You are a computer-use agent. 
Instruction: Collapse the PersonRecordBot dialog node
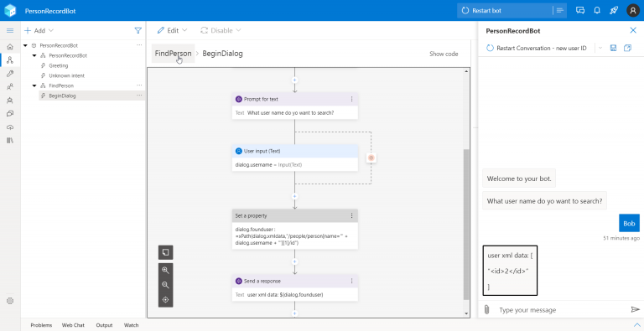coord(35,55)
